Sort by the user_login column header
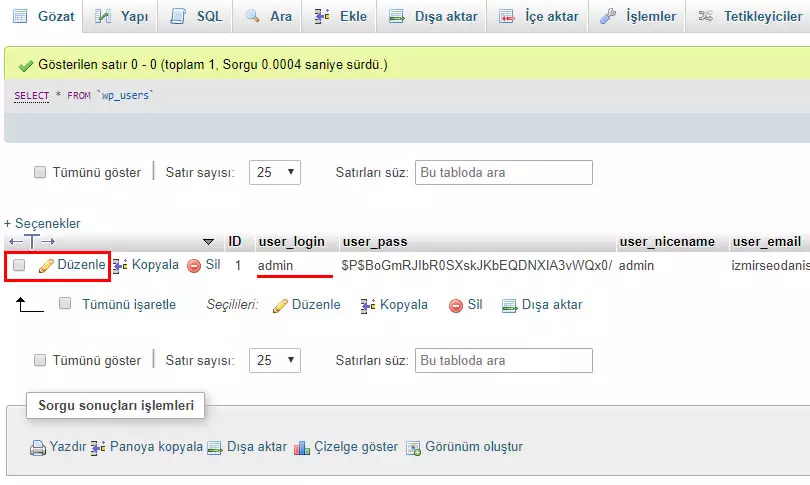 tap(291, 242)
